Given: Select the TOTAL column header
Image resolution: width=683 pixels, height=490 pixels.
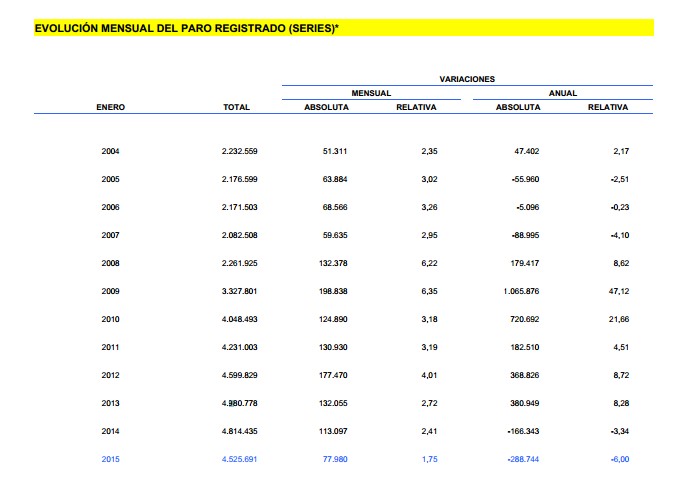Looking at the screenshot, I should pos(236,107).
